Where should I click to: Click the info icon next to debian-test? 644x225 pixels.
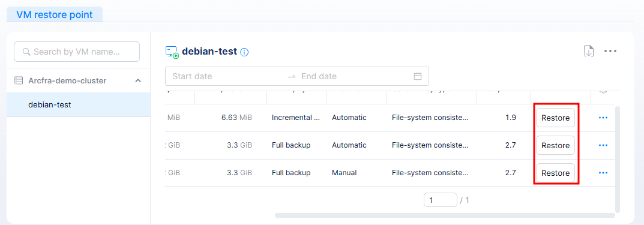pos(244,52)
